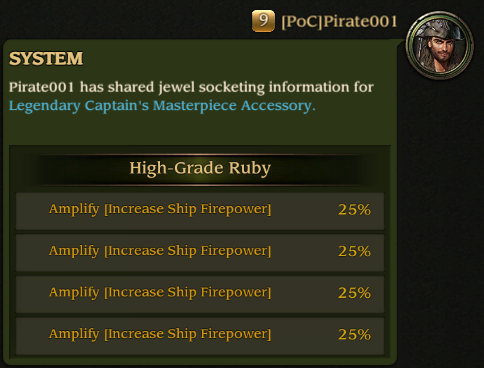Select the [PoC]Pirate001 player name
This screenshot has width=484, height=368.
339,22
